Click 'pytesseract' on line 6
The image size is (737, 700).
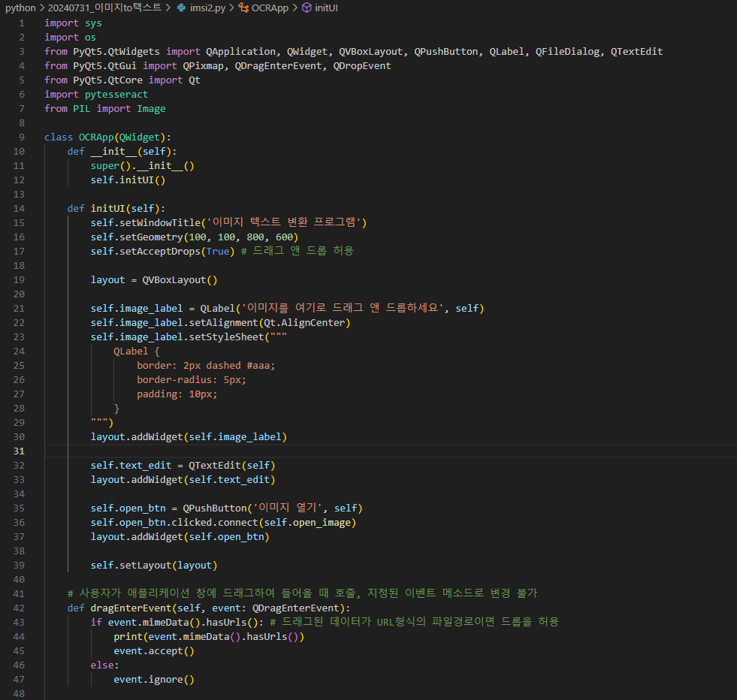pyautogui.click(x=116, y=95)
